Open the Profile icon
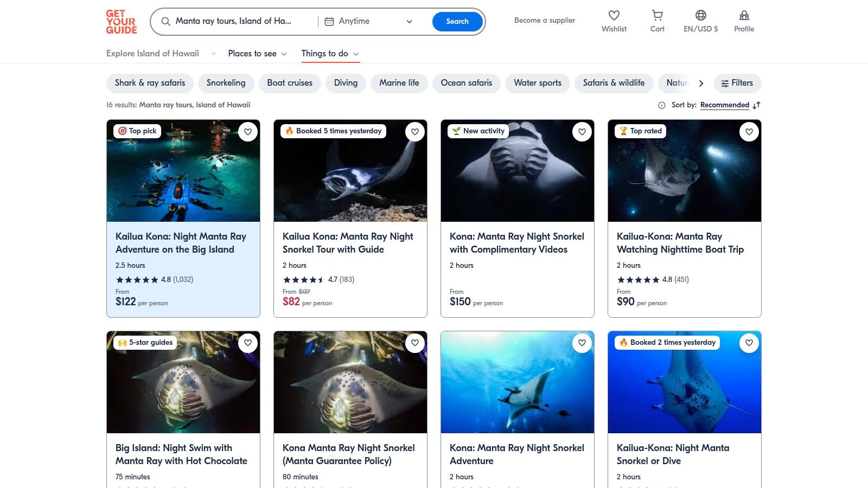The height and width of the screenshot is (488, 868). pos(744,16)
